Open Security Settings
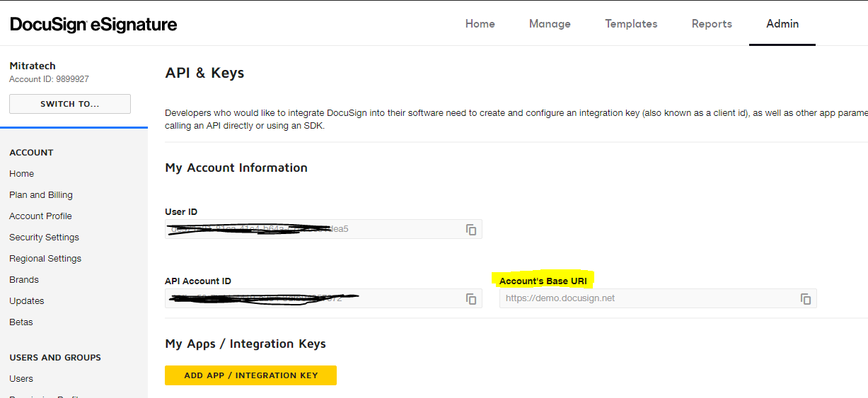This screenshot has height=398, width=868. 44,237
